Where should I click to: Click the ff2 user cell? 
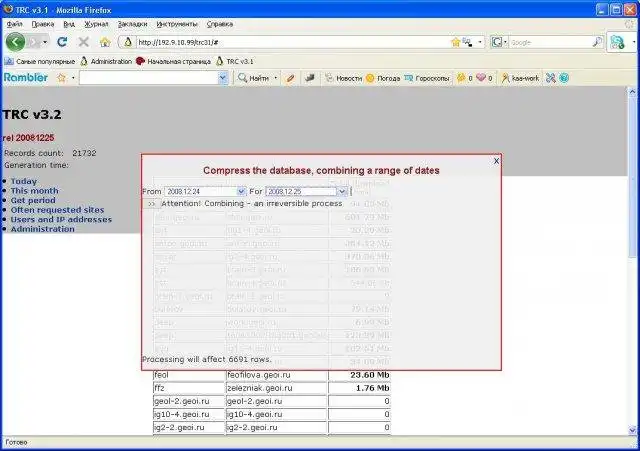click(x=189, y=388)
